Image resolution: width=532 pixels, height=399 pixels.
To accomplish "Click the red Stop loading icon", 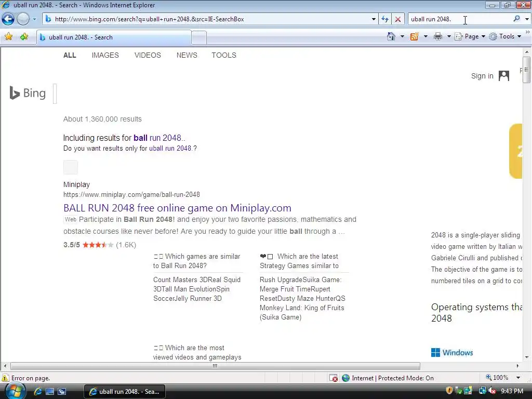I will coord(398,19).
